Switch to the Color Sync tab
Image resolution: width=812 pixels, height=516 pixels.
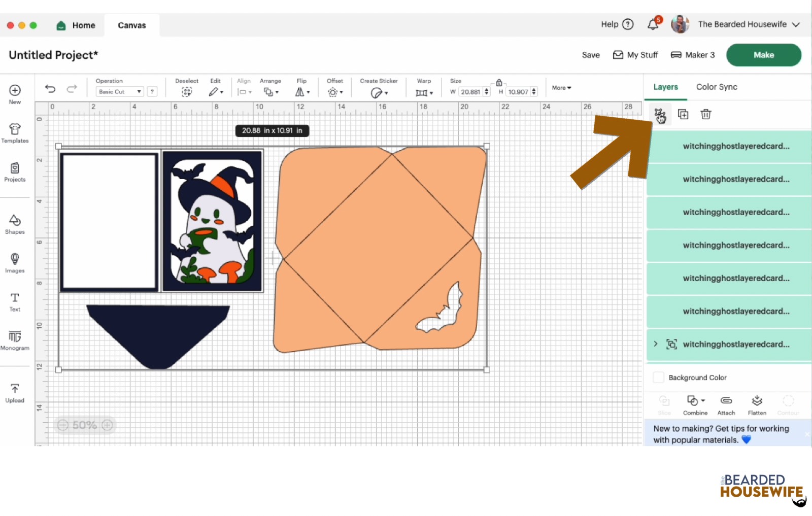716,87
